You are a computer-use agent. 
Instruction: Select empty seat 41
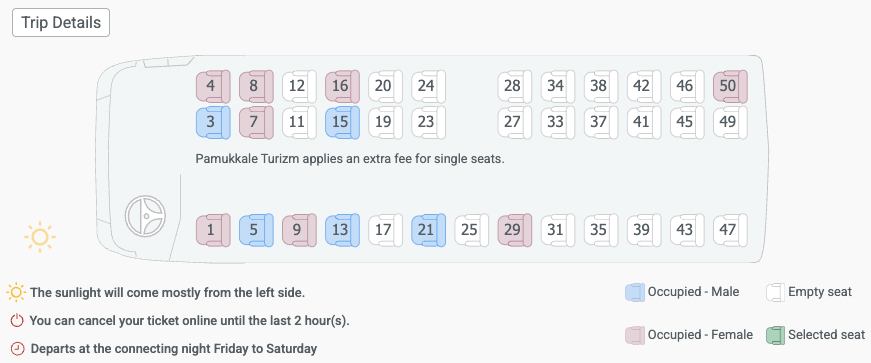644,122
